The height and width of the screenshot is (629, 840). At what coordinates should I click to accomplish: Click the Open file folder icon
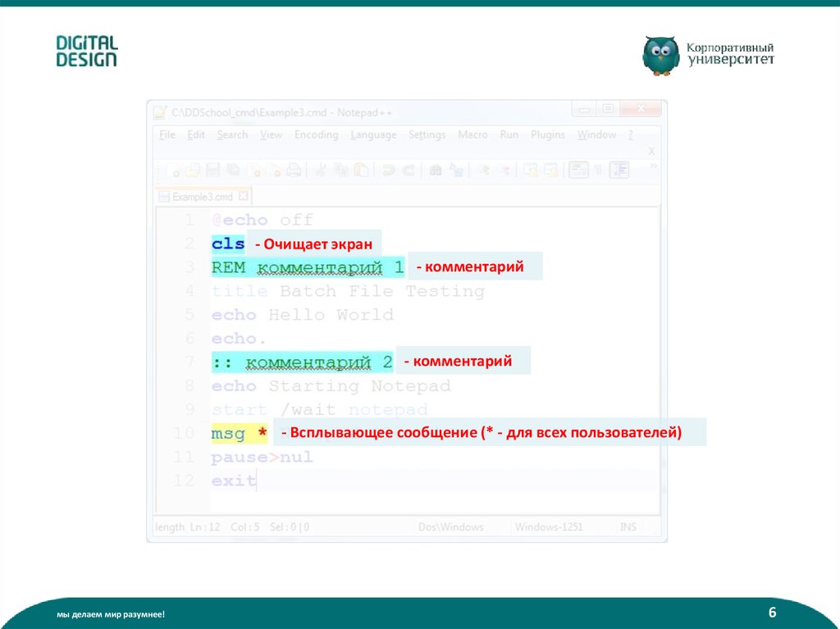point(192,171)
